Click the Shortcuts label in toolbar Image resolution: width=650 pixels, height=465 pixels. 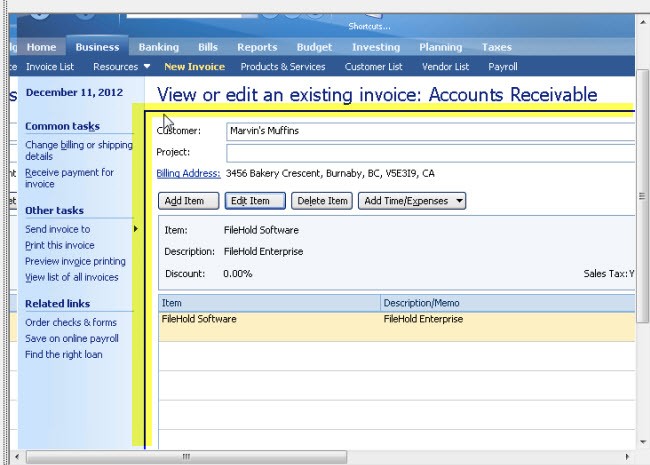[x=369, y=27]
